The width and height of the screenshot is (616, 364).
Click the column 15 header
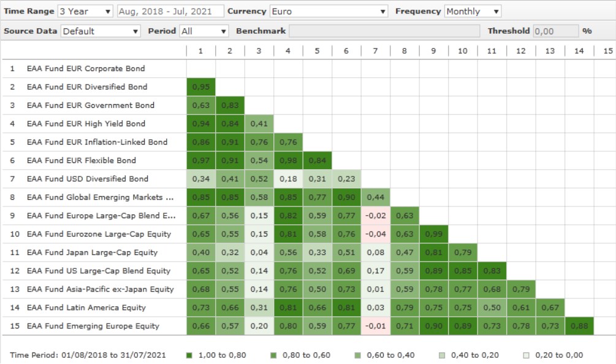point(607,51)
